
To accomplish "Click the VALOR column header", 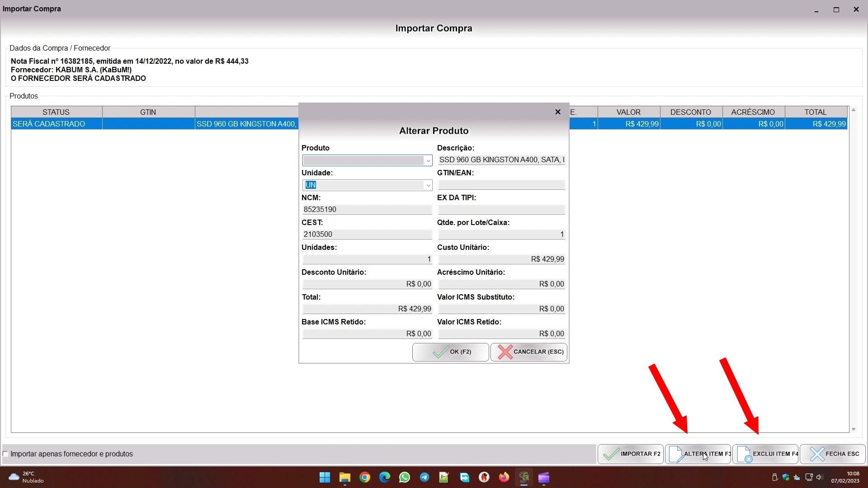I will point(629,112).
